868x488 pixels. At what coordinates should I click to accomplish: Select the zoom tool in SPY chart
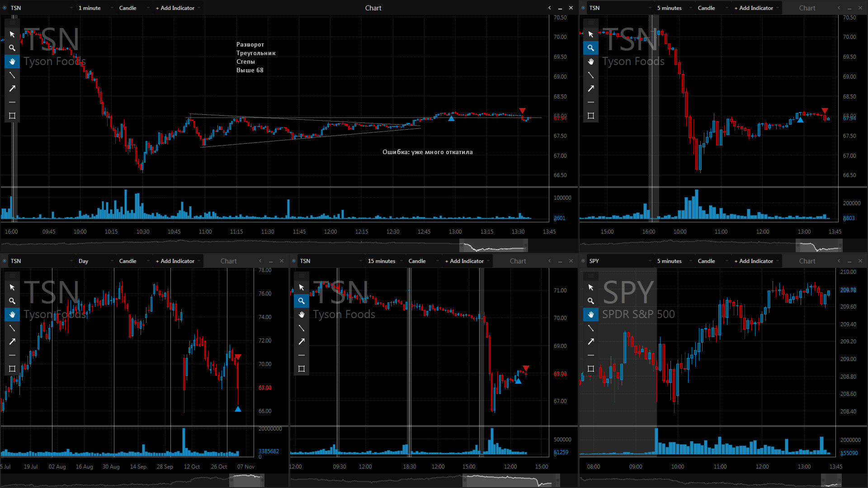[x=591, y=301]
